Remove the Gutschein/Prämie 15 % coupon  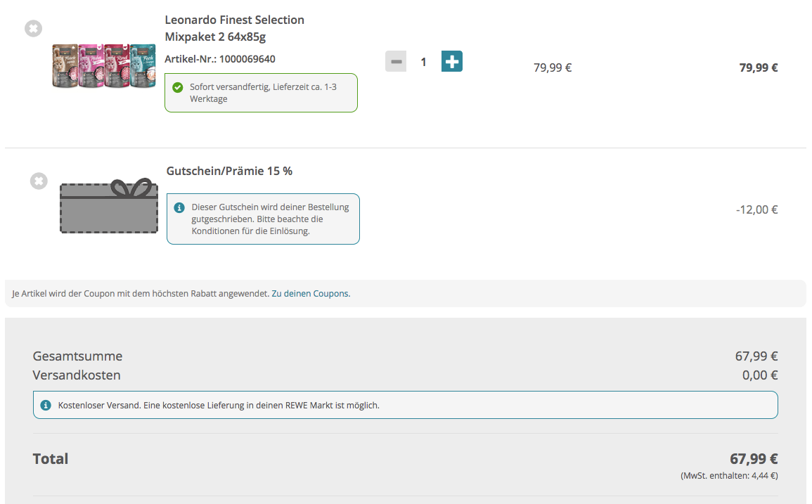pos(39,181)
